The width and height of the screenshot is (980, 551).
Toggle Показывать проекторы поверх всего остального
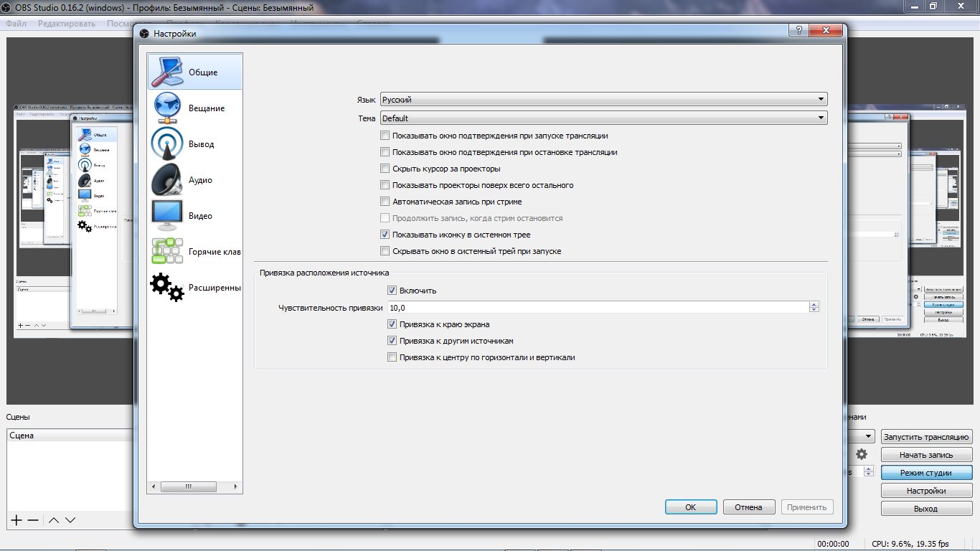[385, 185]
